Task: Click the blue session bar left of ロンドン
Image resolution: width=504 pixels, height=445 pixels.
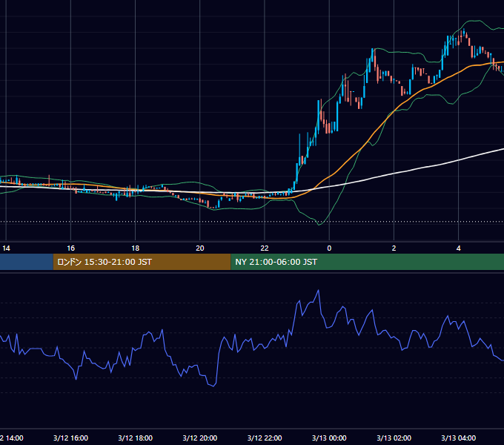Action: pos(27,262)
